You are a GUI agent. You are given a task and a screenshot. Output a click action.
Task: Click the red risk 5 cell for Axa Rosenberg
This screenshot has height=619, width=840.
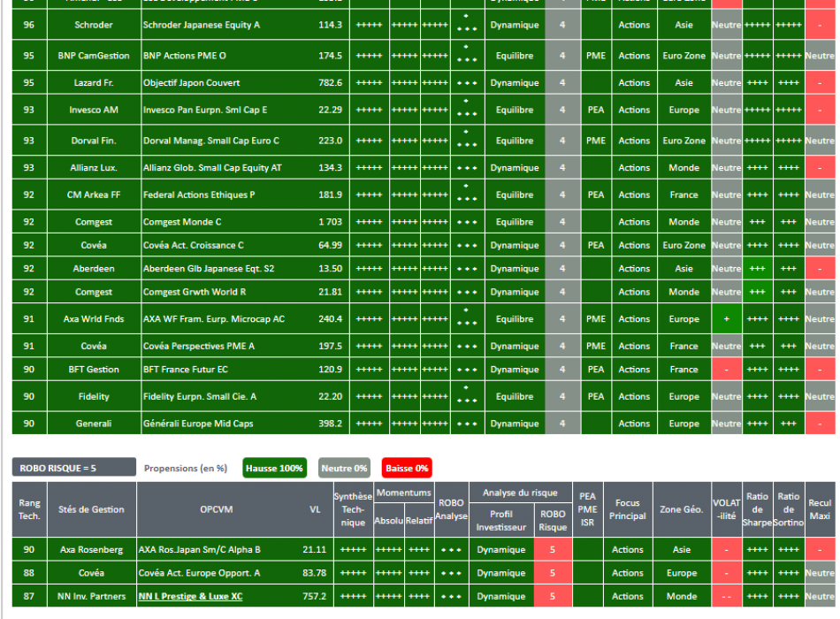click(x=553, y=549)
